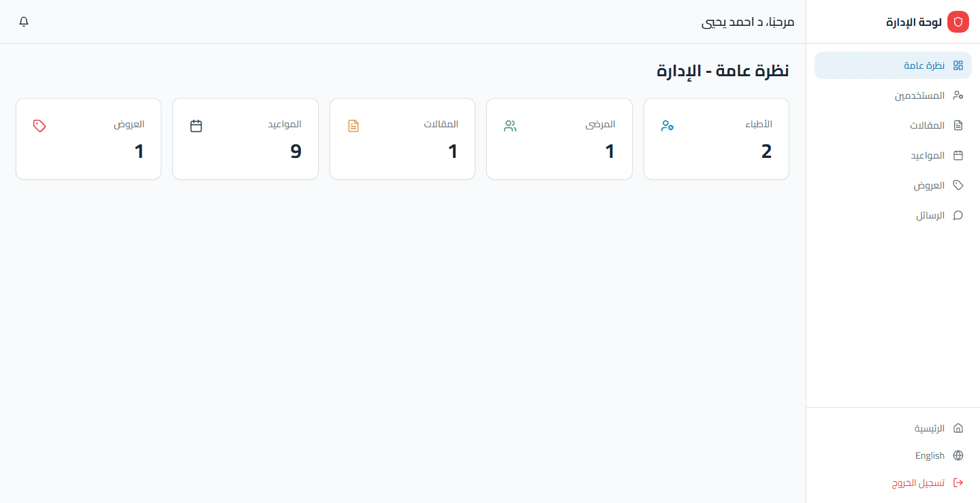The height and width of the screenshot is (503, 980).
Task: Click the red shield admin logo
Action: point(958,22)
